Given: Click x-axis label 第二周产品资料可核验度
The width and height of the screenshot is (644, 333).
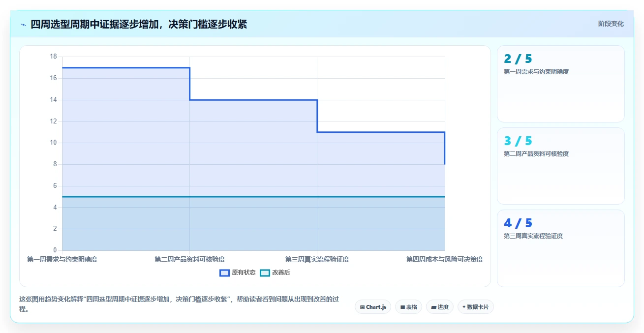Looking at the screenshot, I should pos(190,259).
